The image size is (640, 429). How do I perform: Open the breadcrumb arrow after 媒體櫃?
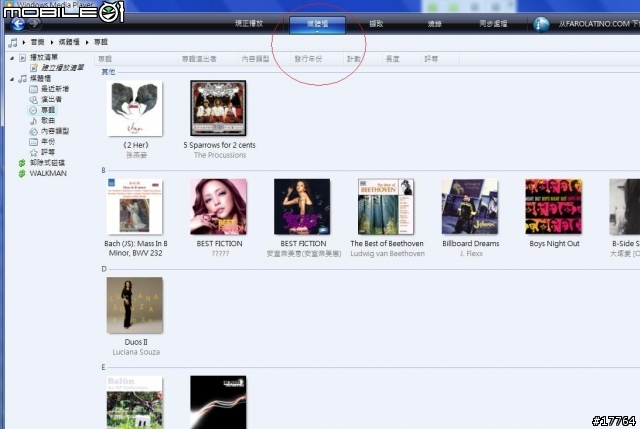(x=87, y=42)
